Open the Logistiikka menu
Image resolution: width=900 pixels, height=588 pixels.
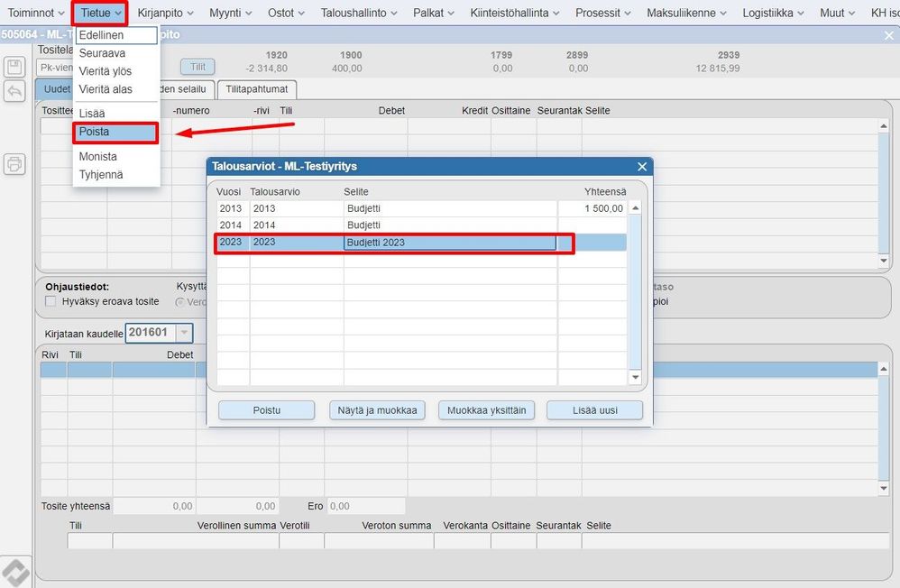773,13
